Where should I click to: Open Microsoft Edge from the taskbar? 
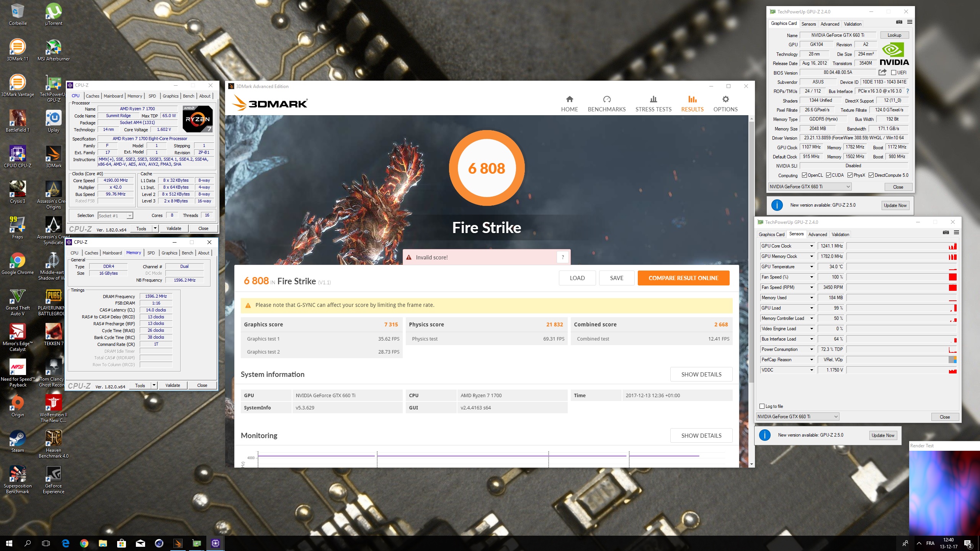point(65,543)
